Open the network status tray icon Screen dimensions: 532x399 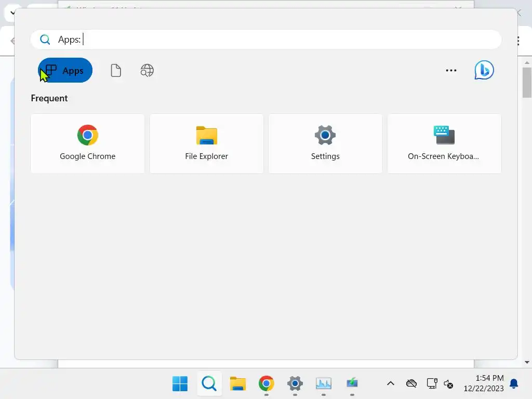[x=432, y=384]
